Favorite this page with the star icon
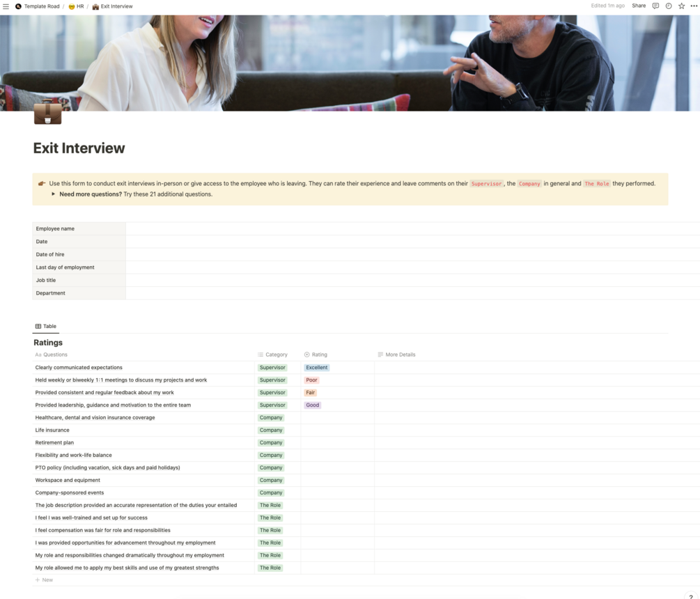This screenshot has width=700, height=599. pyautogui.click(x=681, y=6)
